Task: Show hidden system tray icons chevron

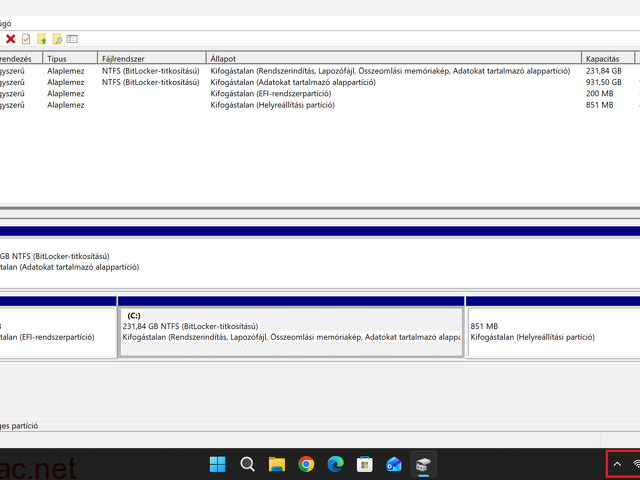Action: coord(617,464)
